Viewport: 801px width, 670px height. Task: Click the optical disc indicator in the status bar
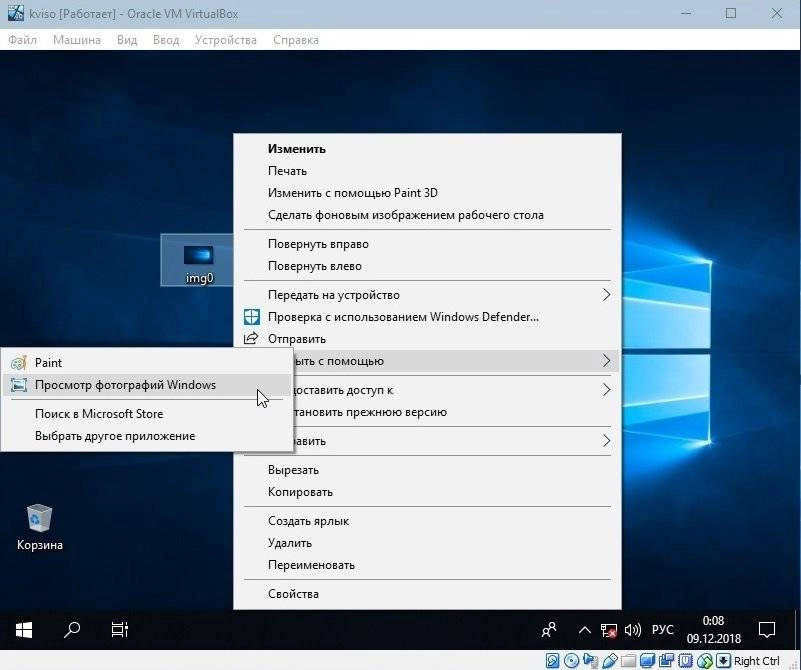click(571, 660)
